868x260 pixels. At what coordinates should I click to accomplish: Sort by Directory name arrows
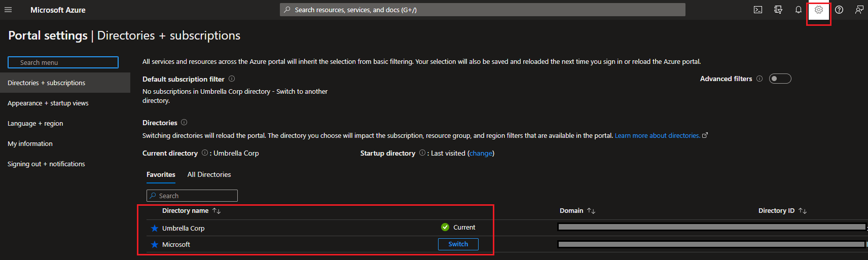[216, 211]
